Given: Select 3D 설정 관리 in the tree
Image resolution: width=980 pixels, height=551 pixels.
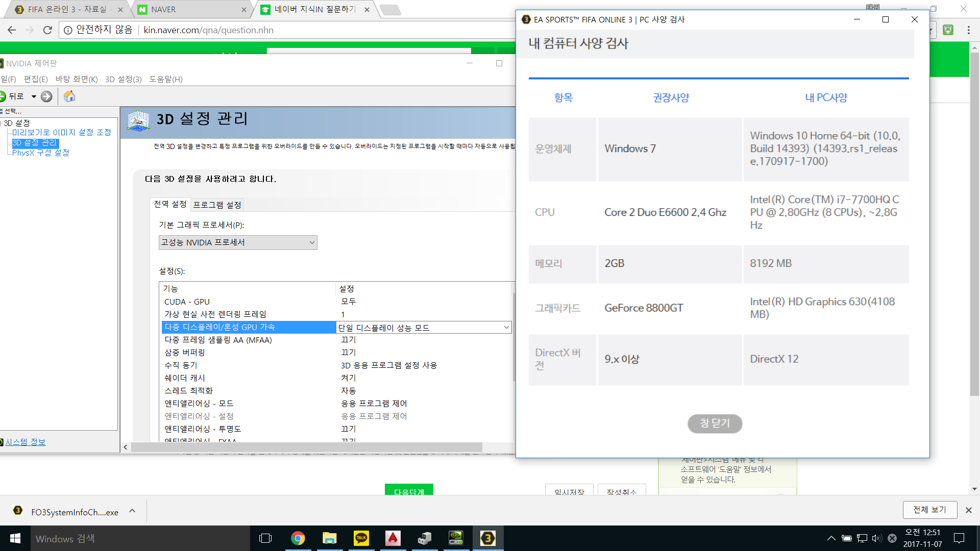Looking at the screenshot, I should pyautogui.click(x=35, y=143).
